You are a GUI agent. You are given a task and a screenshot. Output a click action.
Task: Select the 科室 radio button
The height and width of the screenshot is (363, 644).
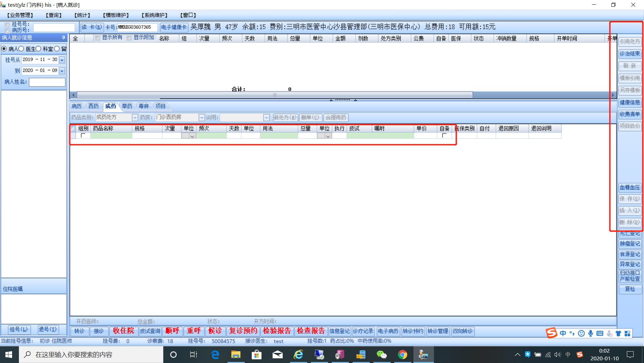[38, 49]
